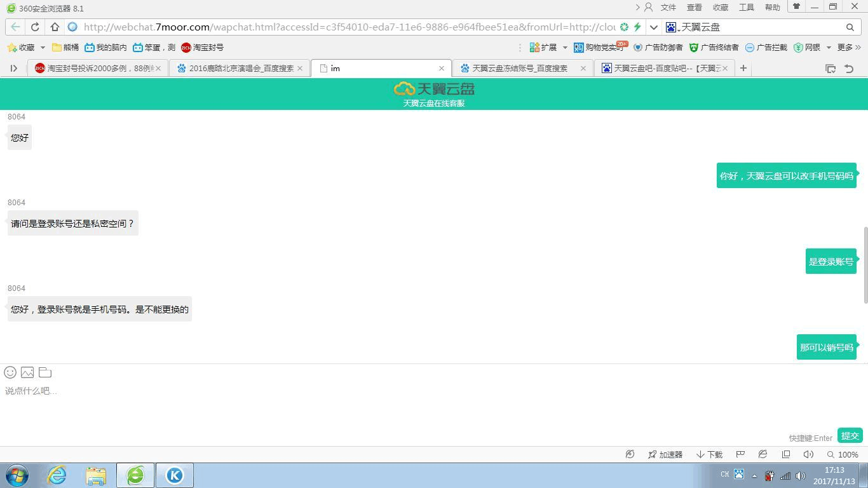
Task: Expand the 网银 dropdown arrow
Action: [x=828, y=48]
